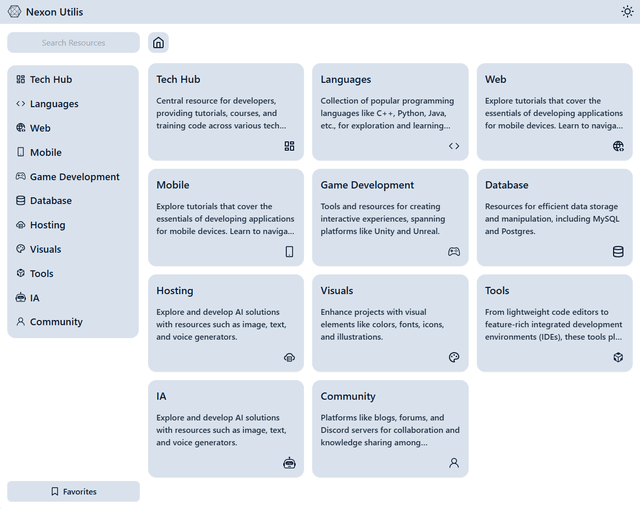Click the code brackets icon in Languages card
The height and width of the screenshot is (509, 640).
(454, 146)
